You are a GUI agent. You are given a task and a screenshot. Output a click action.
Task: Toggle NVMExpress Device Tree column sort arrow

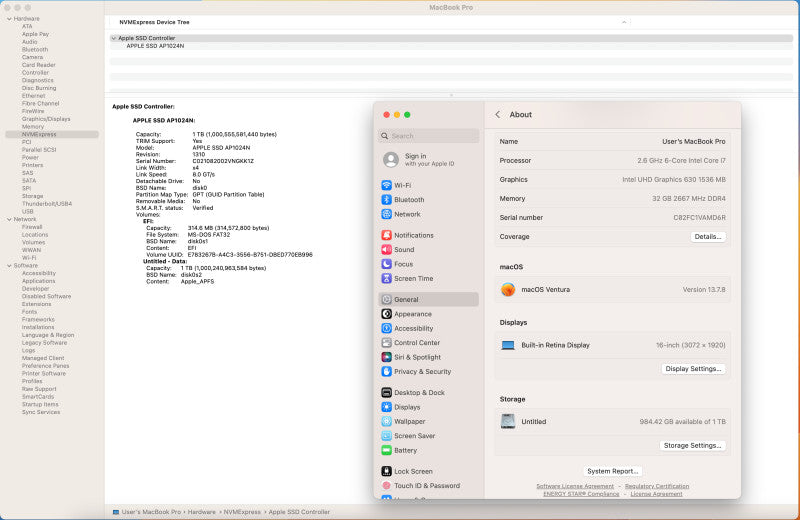click(624, 22)
